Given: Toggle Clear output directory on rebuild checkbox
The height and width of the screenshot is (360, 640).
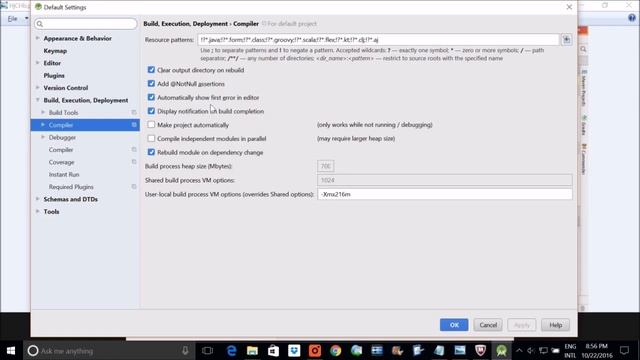Looking at the screenshot, I should [151, 70].
